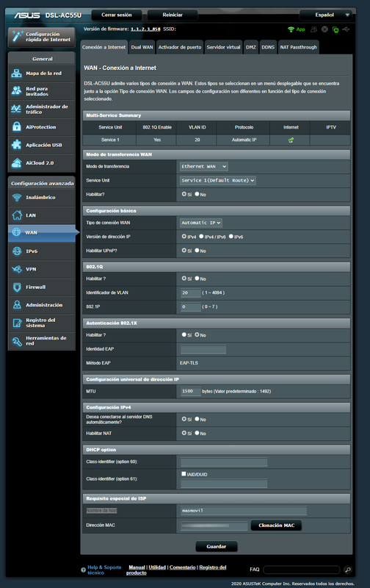Click the FAQ search magnifier icon
The height and width of the screenshot is (588, 370).
click(x=347, y=570)
